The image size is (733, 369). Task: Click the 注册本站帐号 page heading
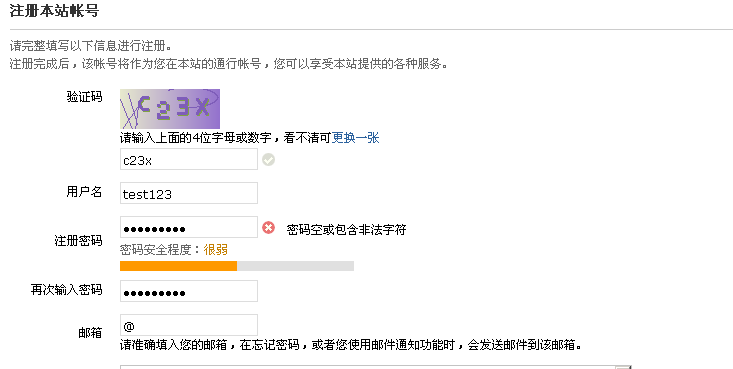tap(54, 10)
